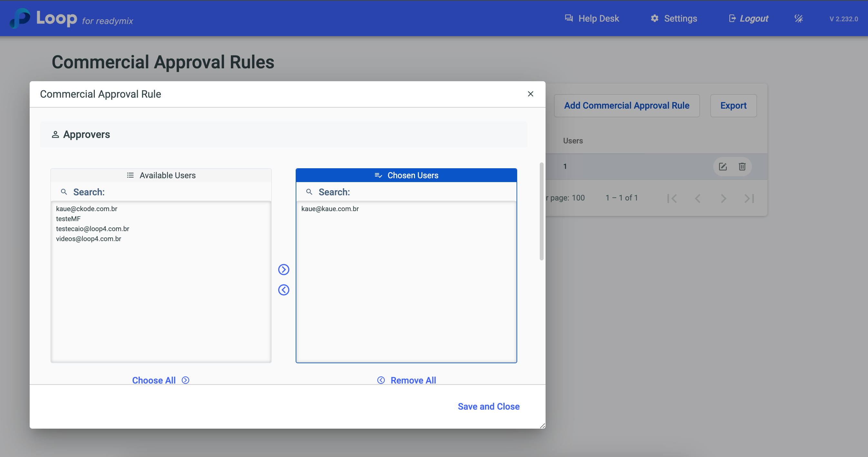Select kaue@kaue.com.br in chosen users
The width and height of the screenshot is (868, 457).
330,209
